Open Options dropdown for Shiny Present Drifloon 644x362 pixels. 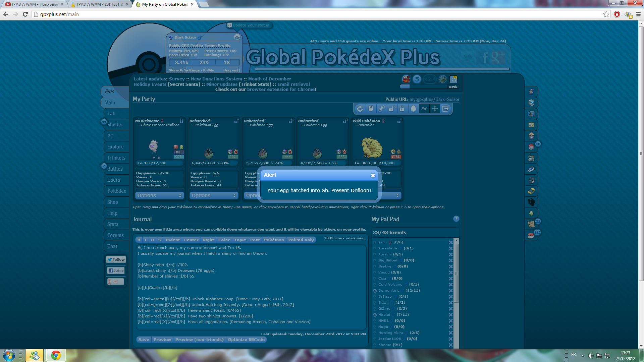[159, 195]
